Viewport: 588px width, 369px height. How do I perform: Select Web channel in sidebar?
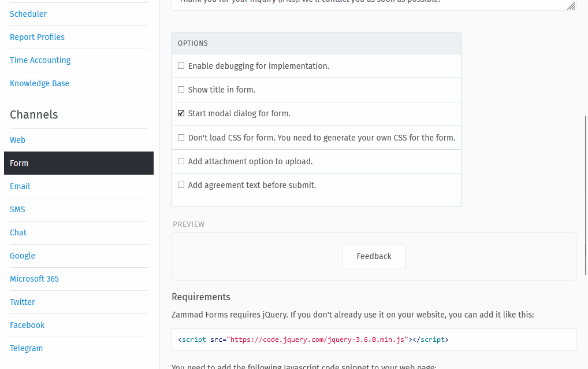18,140
